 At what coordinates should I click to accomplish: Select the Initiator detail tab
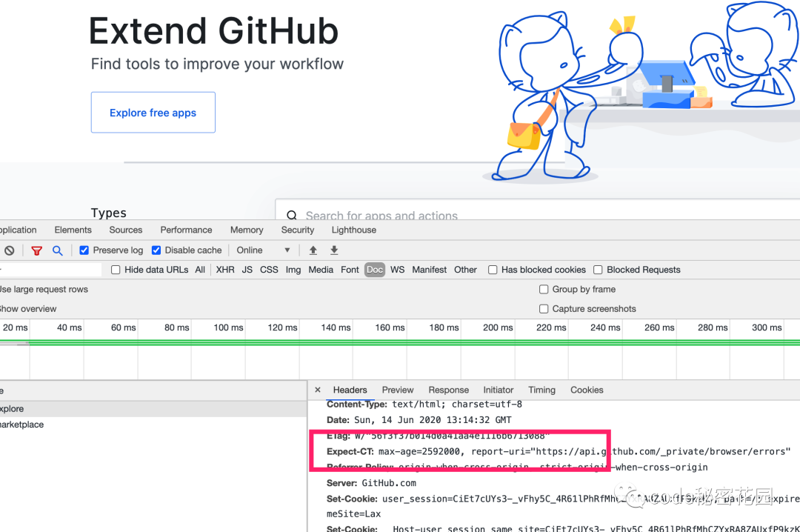point(498,390)
